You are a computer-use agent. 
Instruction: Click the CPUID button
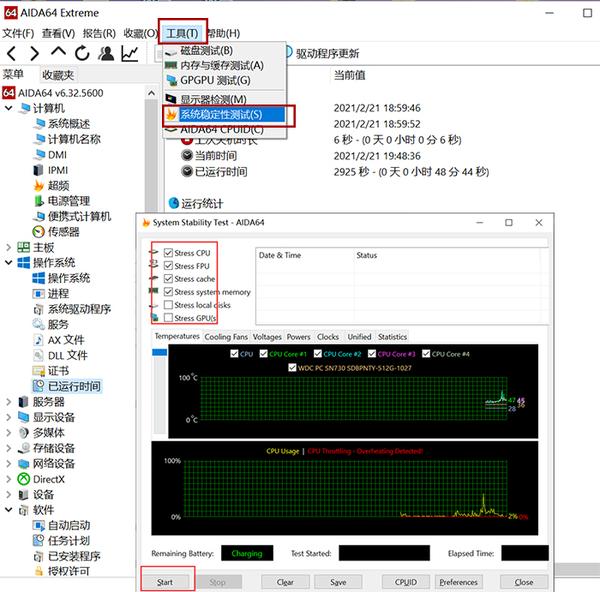[406, 582]
